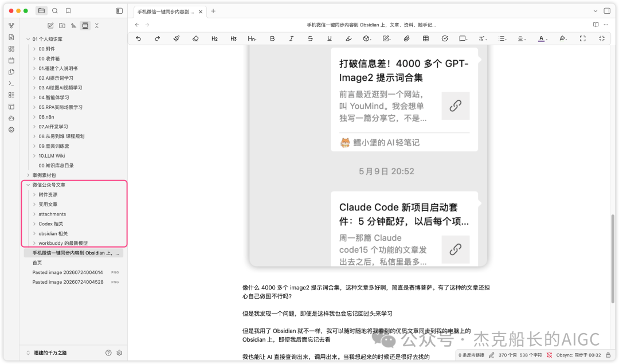
Task: Open the tab list dropdown
Action: [596, 11]
